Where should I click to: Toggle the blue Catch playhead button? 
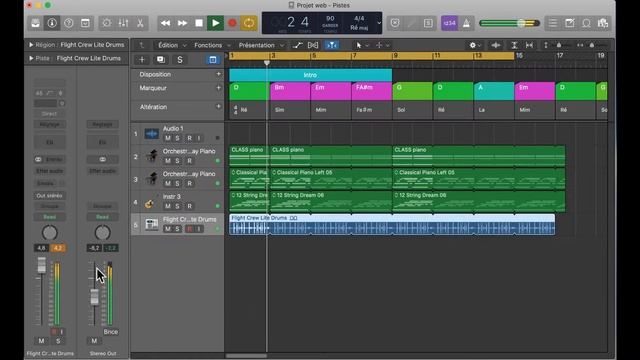pos(331,45)
